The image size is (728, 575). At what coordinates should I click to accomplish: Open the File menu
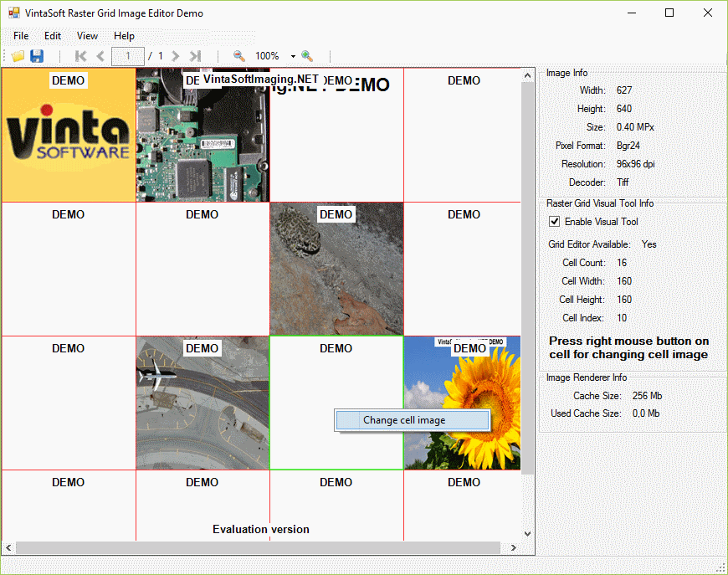point(21,36)
